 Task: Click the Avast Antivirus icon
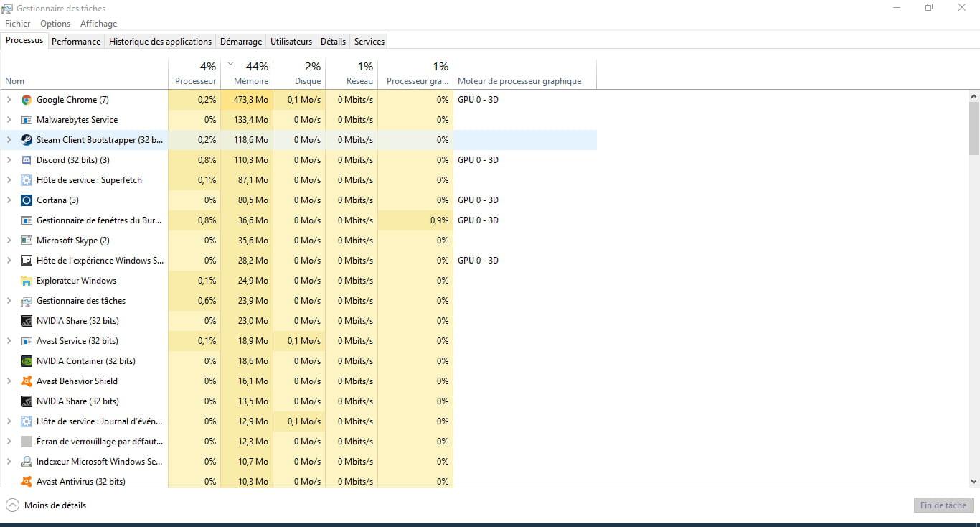[27, 482]
